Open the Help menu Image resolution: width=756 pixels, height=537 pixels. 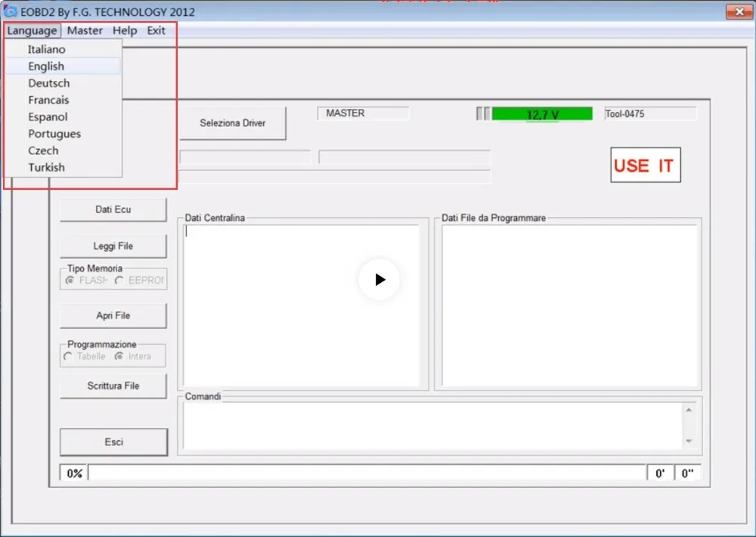[125, 30]
